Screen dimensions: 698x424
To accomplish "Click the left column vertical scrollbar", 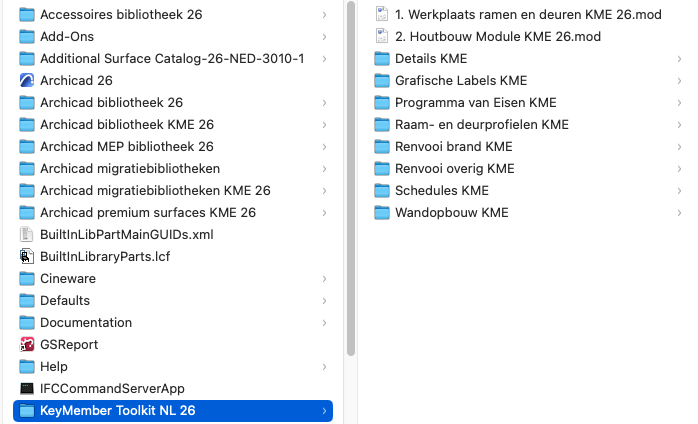I will pos(351,178).
